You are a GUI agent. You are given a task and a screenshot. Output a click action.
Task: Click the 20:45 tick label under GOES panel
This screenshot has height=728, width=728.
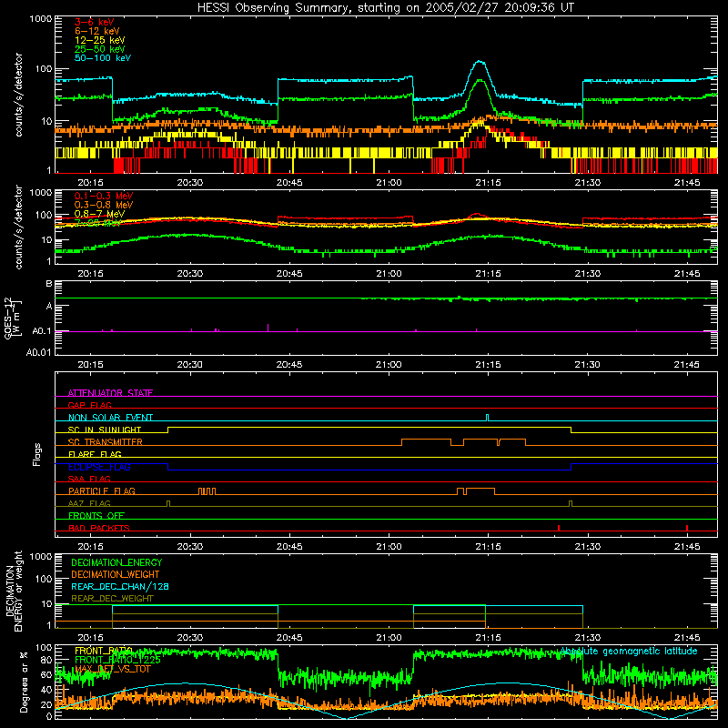coord(288,365)
